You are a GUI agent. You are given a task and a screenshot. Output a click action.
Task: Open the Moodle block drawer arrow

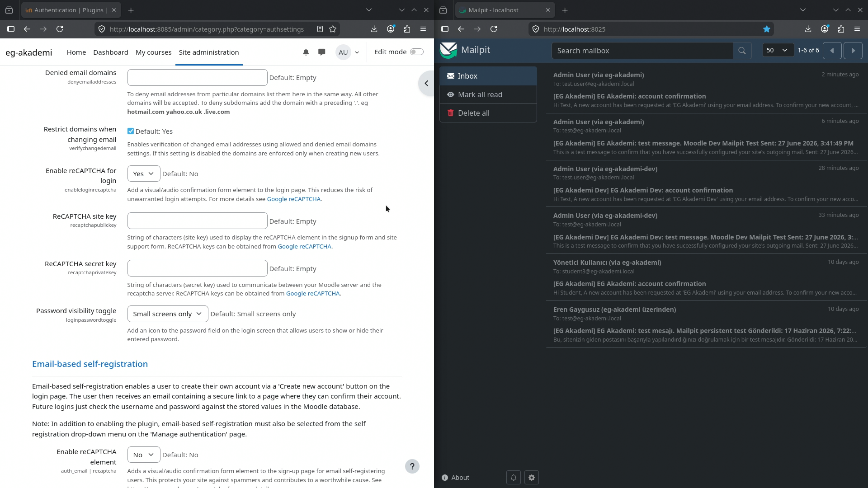pos(426,84)
